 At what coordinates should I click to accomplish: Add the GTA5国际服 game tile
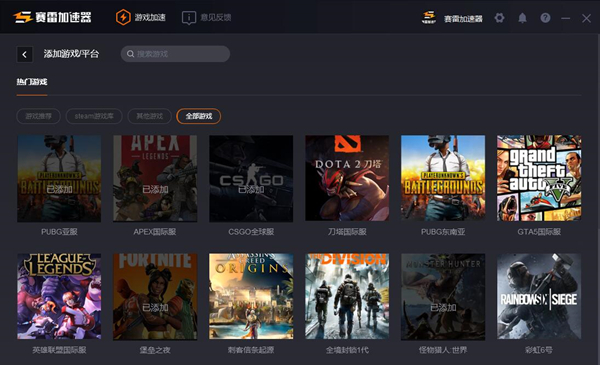point(539,178)
